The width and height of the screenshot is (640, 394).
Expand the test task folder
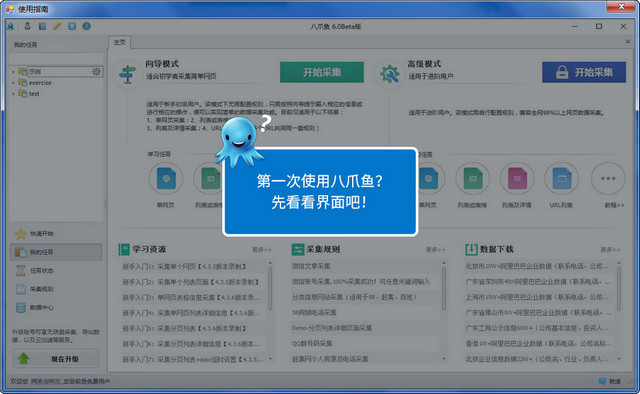click(13, 94)
